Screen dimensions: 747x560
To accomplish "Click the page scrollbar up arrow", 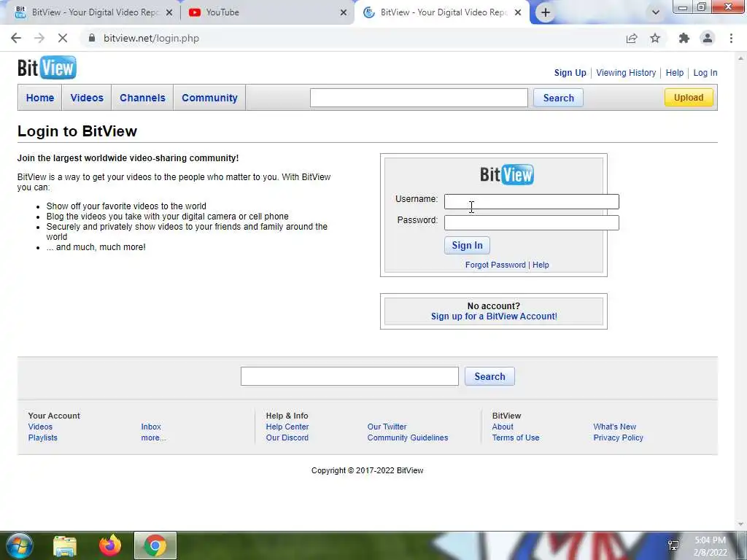I will (741, 58).
